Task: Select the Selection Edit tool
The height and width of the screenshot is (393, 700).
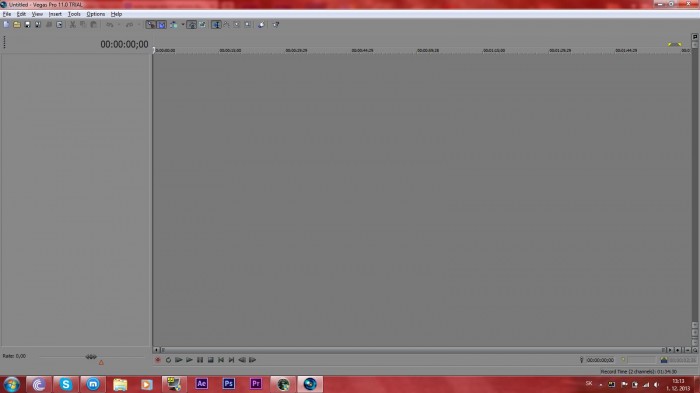Action: (237, 25)
